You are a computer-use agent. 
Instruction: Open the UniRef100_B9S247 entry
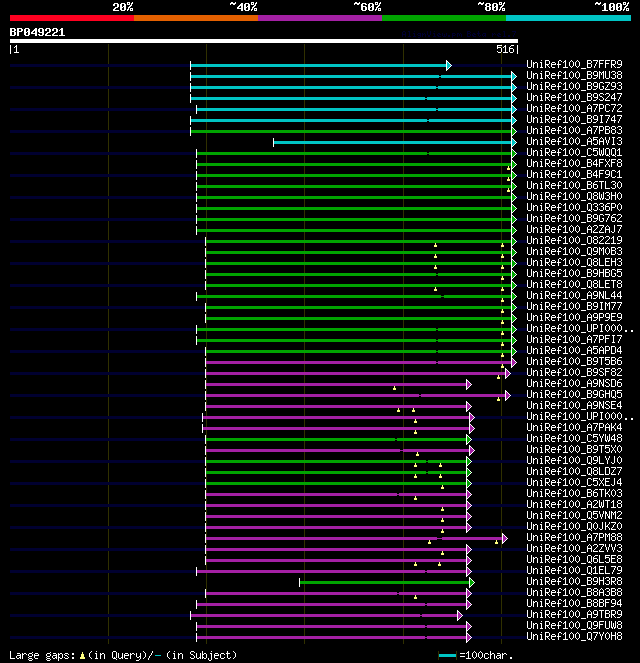pyautogui.click(x=574, y=97)
